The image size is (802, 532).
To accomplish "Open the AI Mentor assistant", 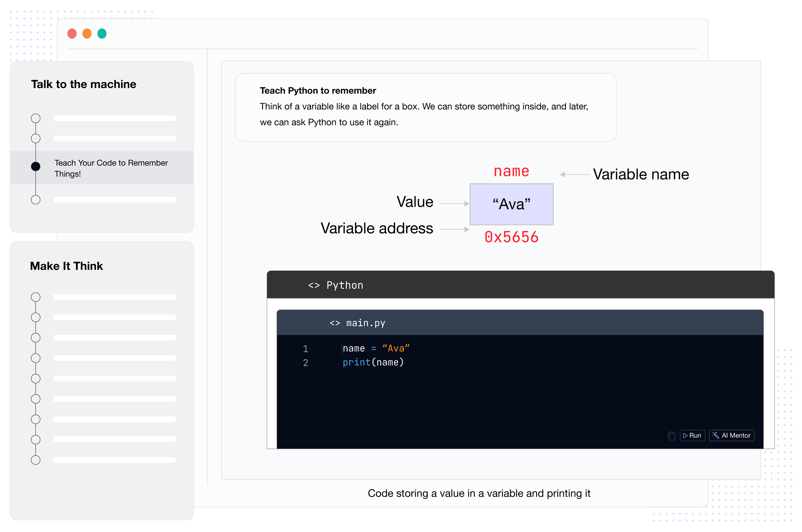I will click(731, 436).
